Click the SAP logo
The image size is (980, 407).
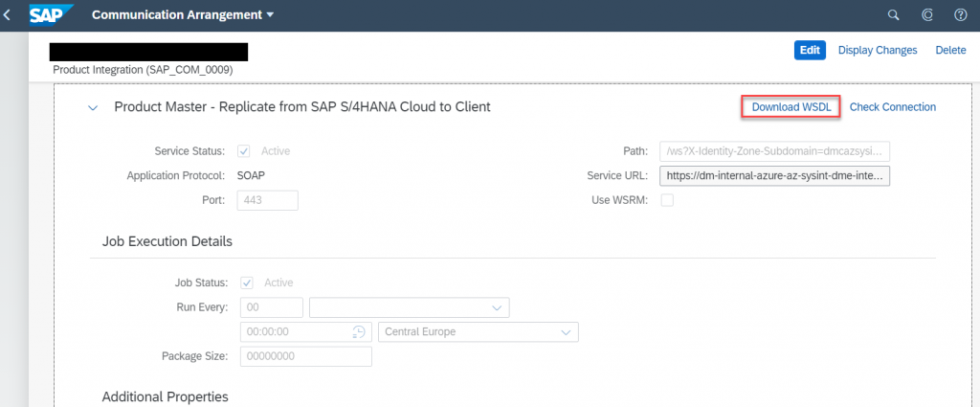(x=52, y=14)
